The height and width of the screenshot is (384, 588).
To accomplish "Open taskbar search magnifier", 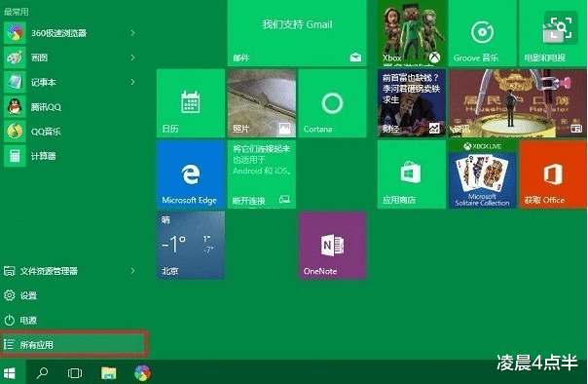I will coord(42,372).
